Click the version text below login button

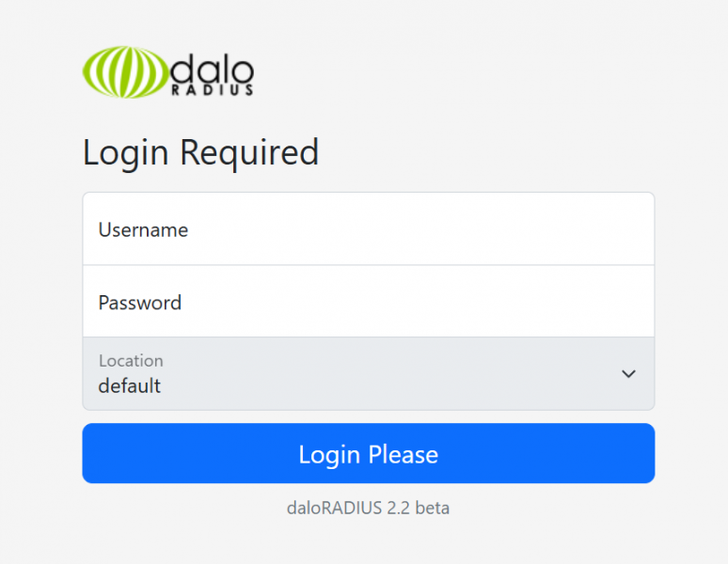point(368,508)
